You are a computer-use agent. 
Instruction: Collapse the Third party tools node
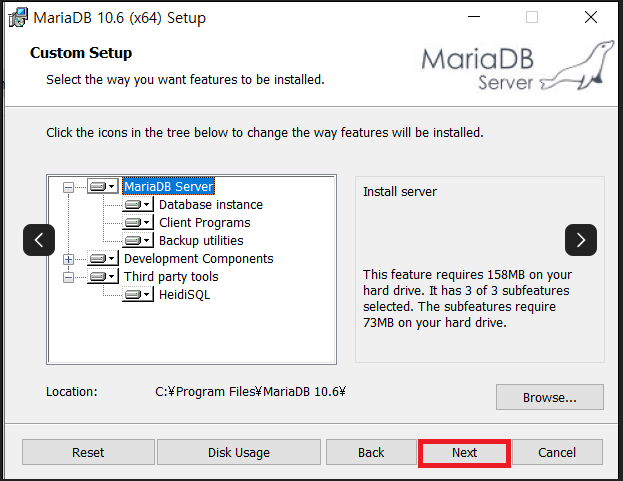[68, 277]
